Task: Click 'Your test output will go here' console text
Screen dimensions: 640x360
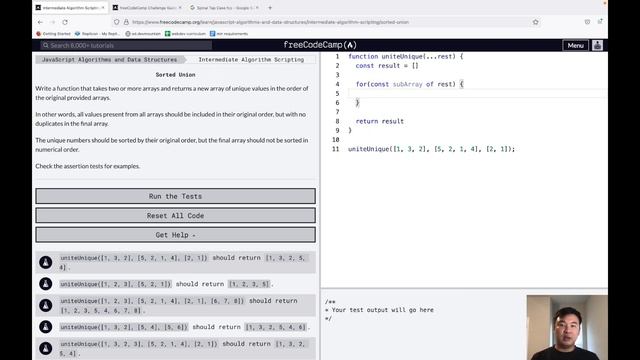Action: pyautogui.click(x=383, y=310)
